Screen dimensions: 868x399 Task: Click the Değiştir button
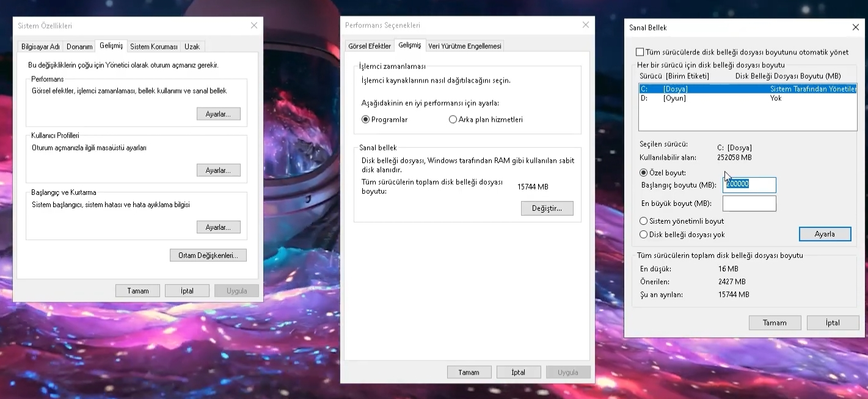click(547, 208)
